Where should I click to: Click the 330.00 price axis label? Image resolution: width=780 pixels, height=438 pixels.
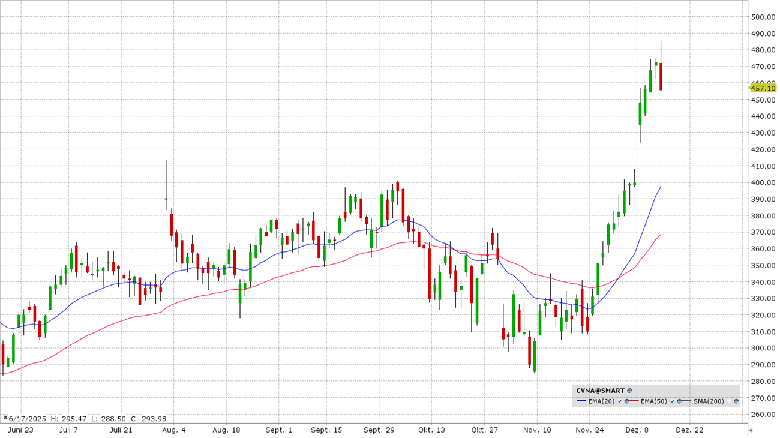pyautogui.click(x=764, y=298)
